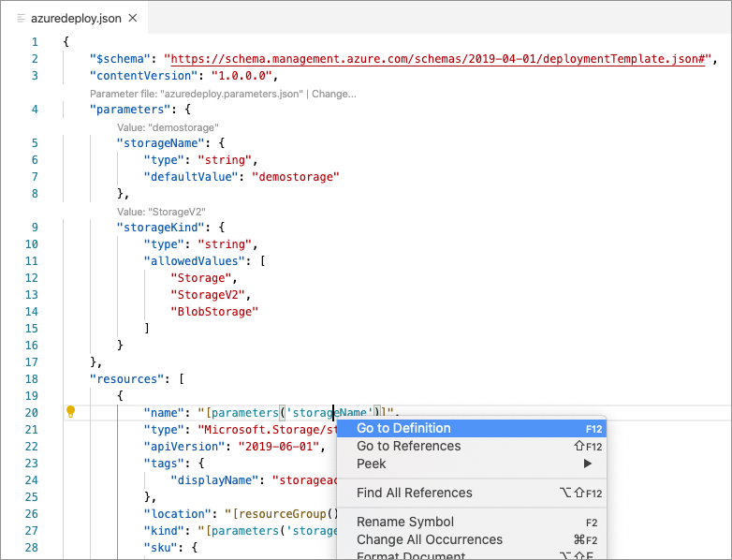This screenshot has width=732, height=560.
Task: Open the schema URL link
Action: (437, 59)
